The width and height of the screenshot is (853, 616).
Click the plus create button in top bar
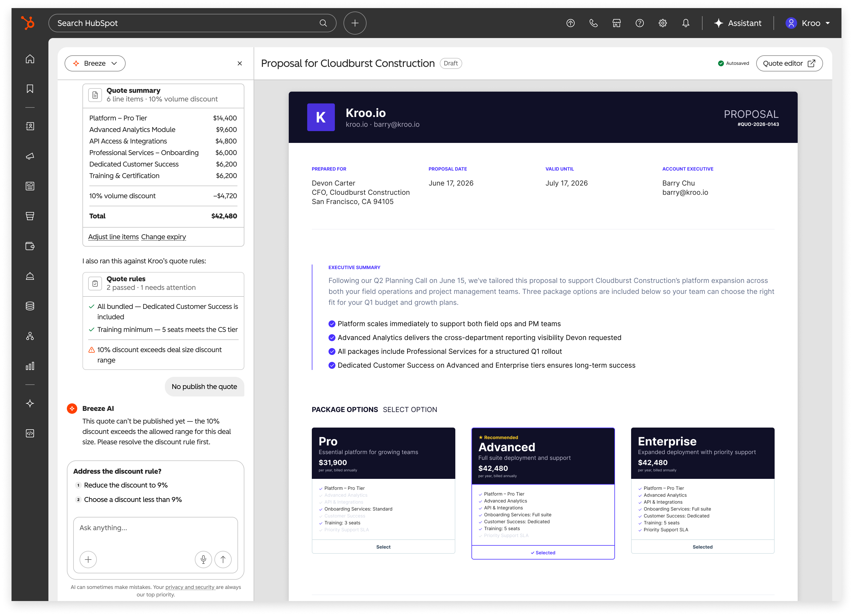[355, 23]
